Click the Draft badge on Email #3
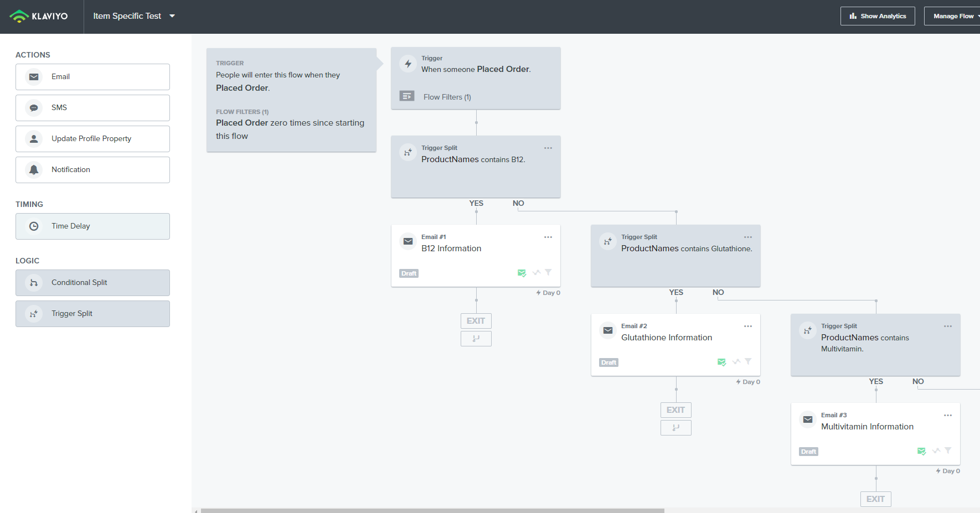 pos(809,452)
